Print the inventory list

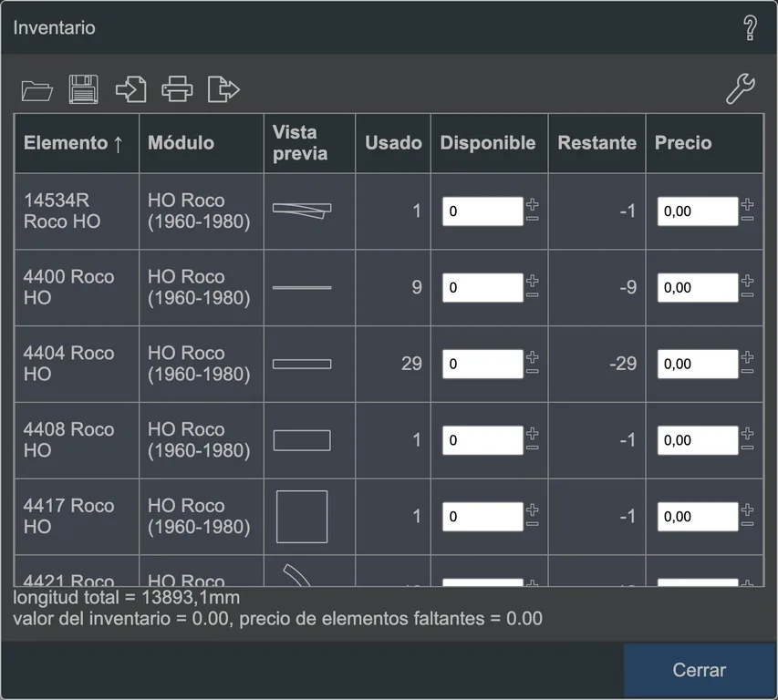tap(177, 89)
